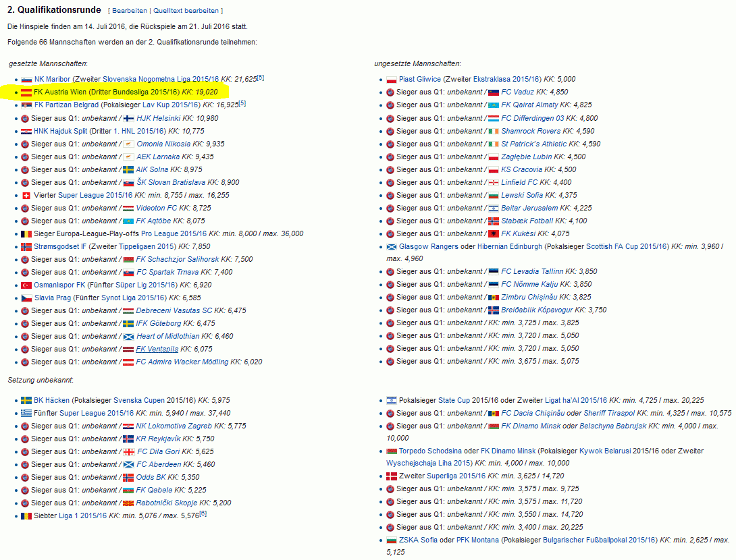Open the FK Partizan Belgrad link

66,105
